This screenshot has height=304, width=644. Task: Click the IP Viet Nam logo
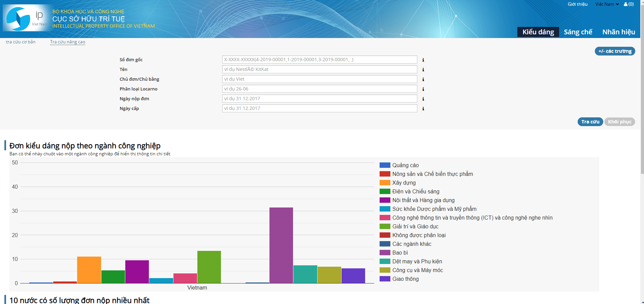[x=27, y=18]
